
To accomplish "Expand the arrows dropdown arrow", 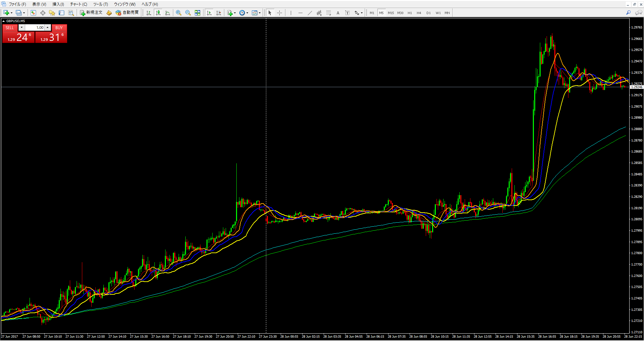I will pos(362,13).
